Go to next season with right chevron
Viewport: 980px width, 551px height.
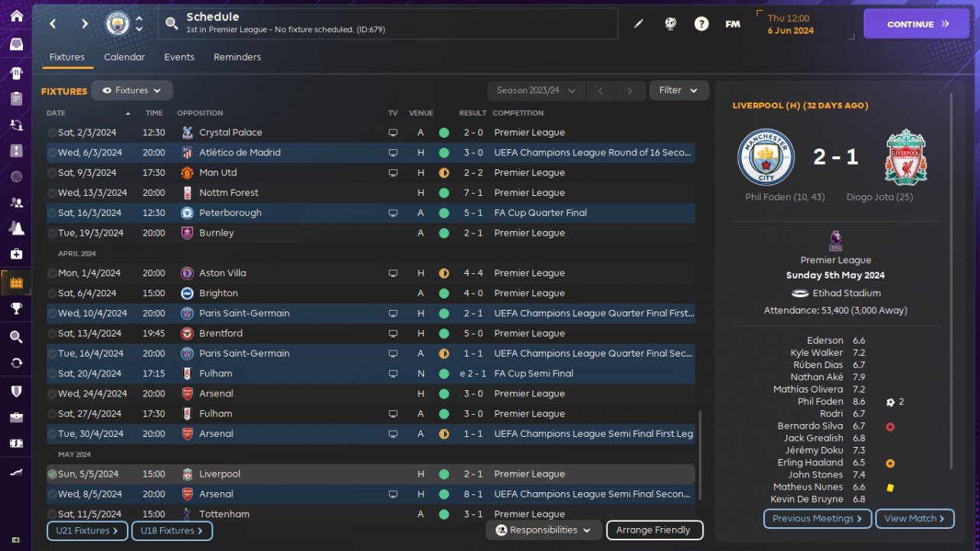click(x=629, y=90)
